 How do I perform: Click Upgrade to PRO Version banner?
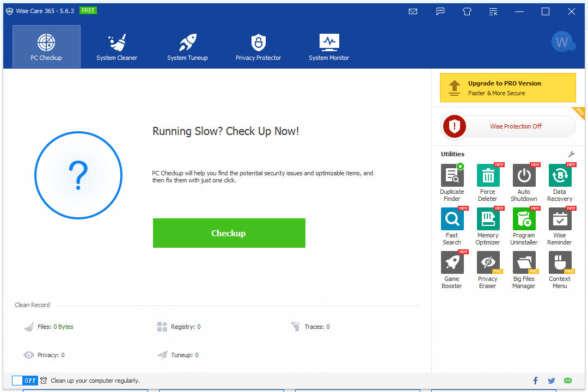tap(507, 88)
